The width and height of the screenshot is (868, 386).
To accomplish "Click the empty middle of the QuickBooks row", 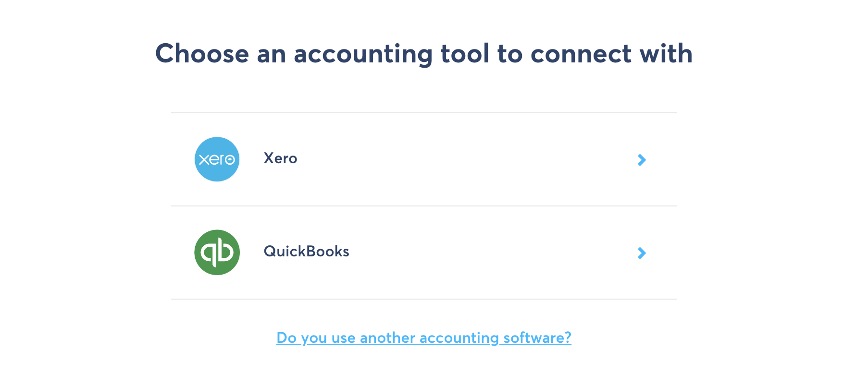I will click(481, 253).
